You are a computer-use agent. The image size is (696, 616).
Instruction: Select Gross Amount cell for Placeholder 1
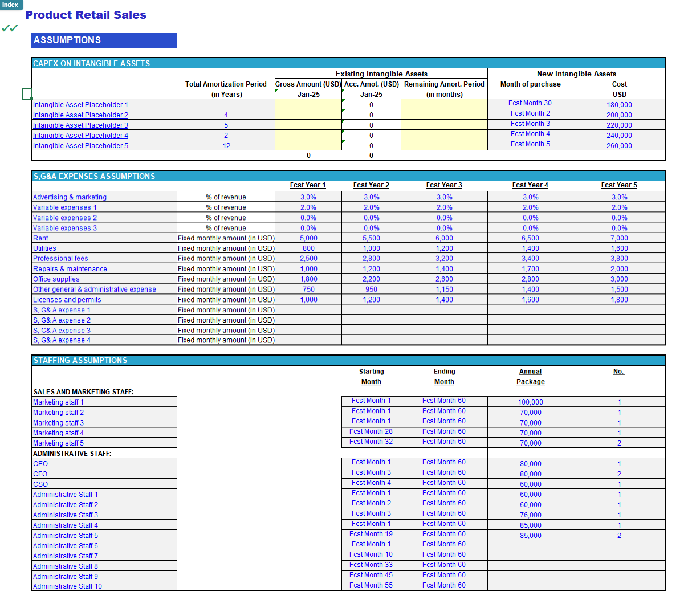point(308,104)
